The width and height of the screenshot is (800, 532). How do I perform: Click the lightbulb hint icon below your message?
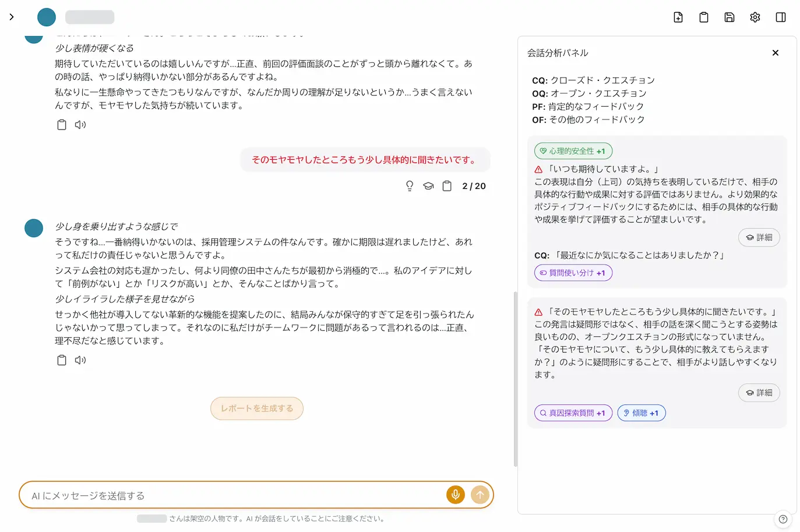[x=410, y=185]
